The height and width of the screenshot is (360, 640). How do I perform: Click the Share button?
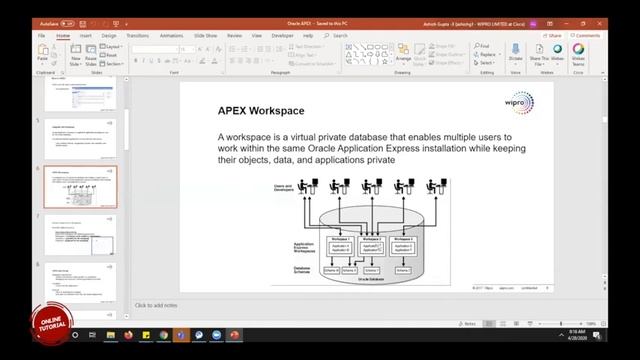(x=552, y=36)
